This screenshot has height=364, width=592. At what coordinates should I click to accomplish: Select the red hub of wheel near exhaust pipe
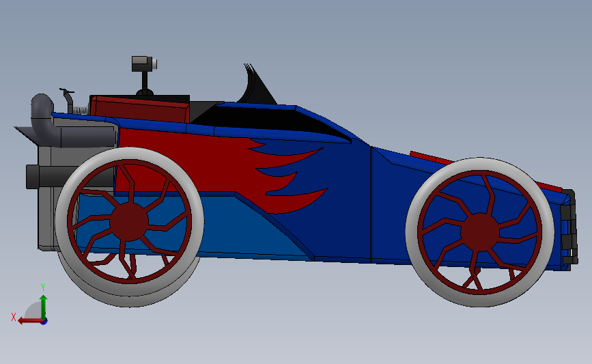click(129, 222)
